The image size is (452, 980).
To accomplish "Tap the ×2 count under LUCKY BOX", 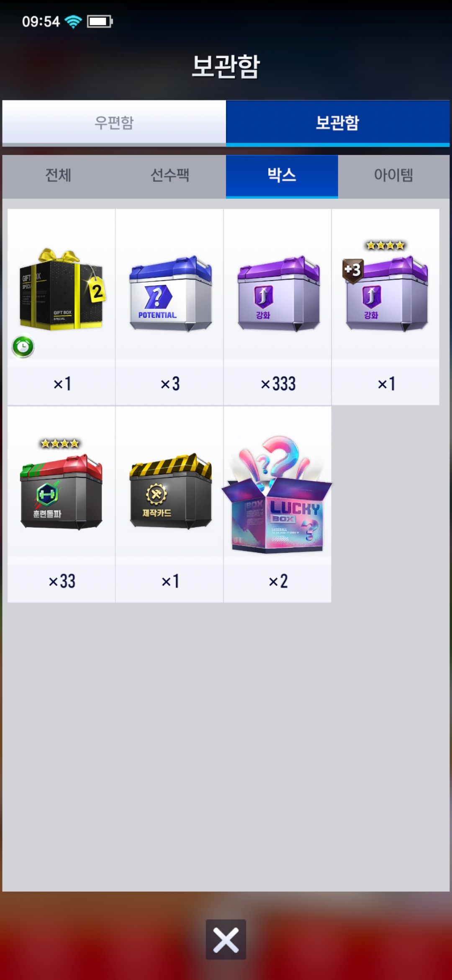I will (278, 581).
